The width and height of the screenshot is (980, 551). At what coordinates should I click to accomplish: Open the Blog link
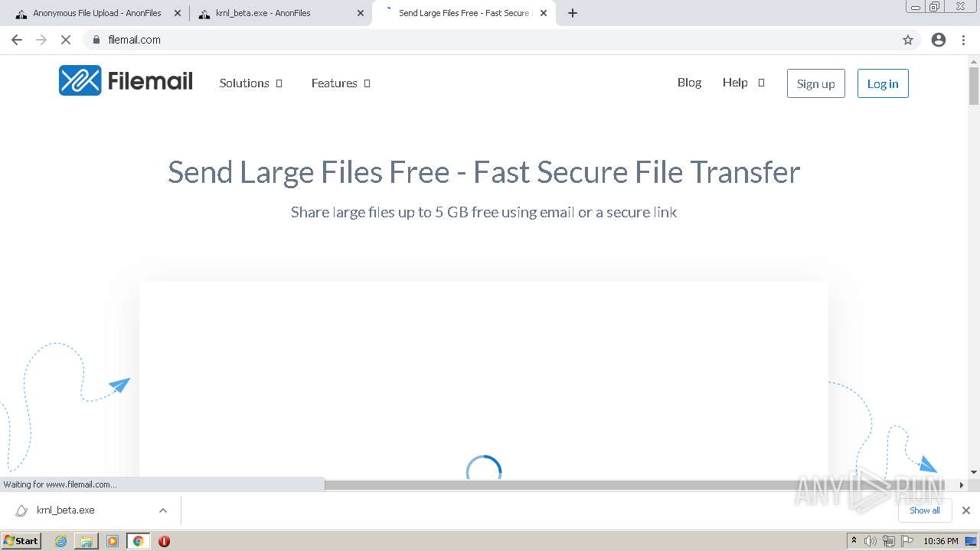pyautogui.click(x=689, y=82)
